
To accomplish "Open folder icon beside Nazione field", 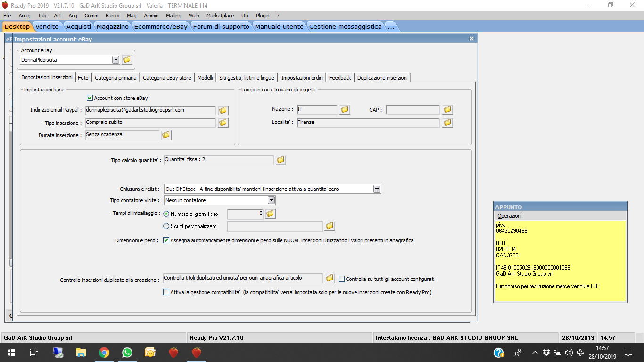I will [345, 109].
